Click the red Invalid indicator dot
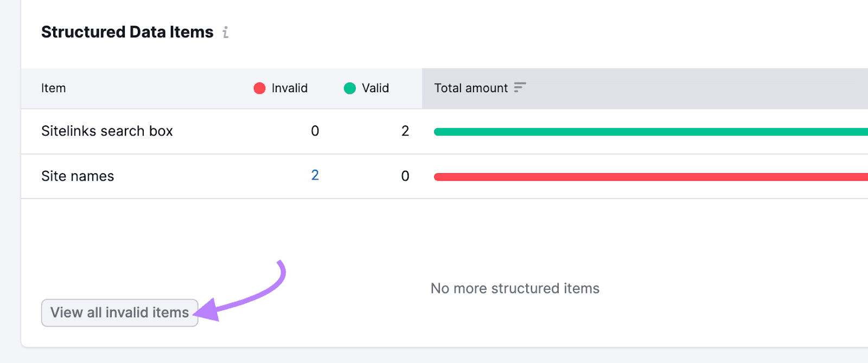This screenshot has height=363, width=868. [x=259, y=88]
